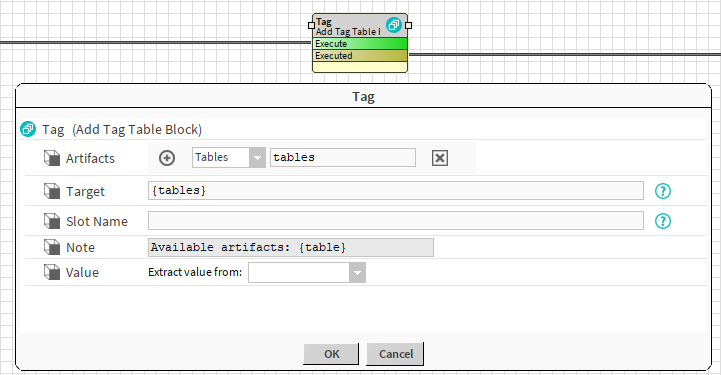721x375 pixels.
Task: Click the right connector handle of Tag node
Action: pos(408,26)
